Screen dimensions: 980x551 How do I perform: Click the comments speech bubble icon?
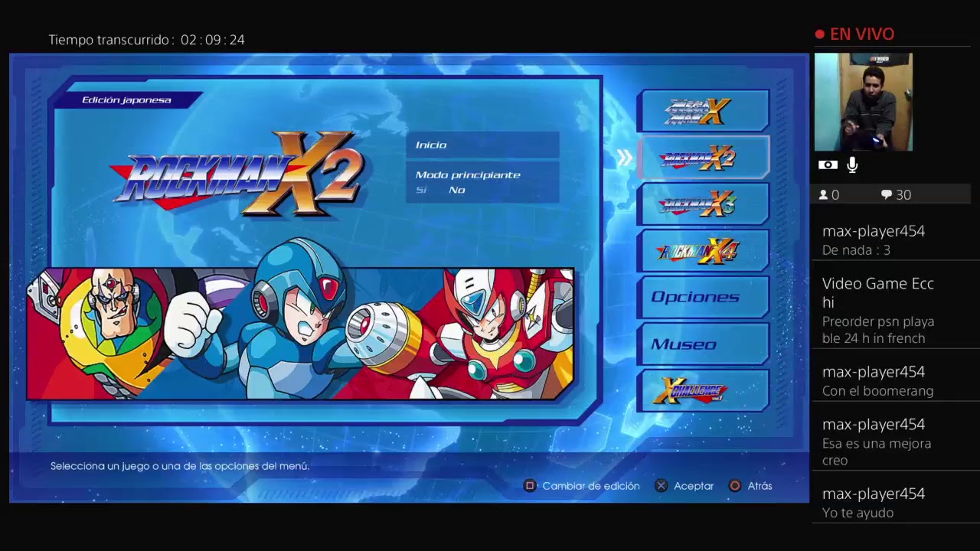pyautogui.click(x=887, y=195)
